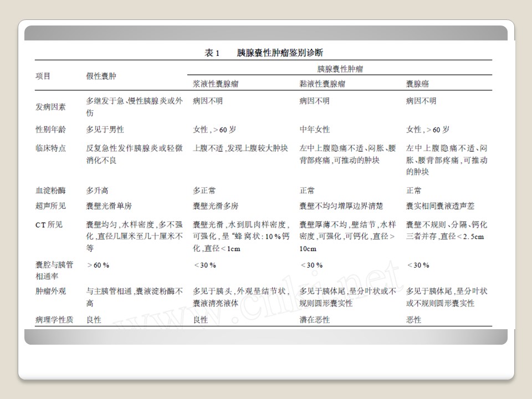Select the '超声所见' row label
The width and height of the screenshot is (532, 399).
coord(50,206)
